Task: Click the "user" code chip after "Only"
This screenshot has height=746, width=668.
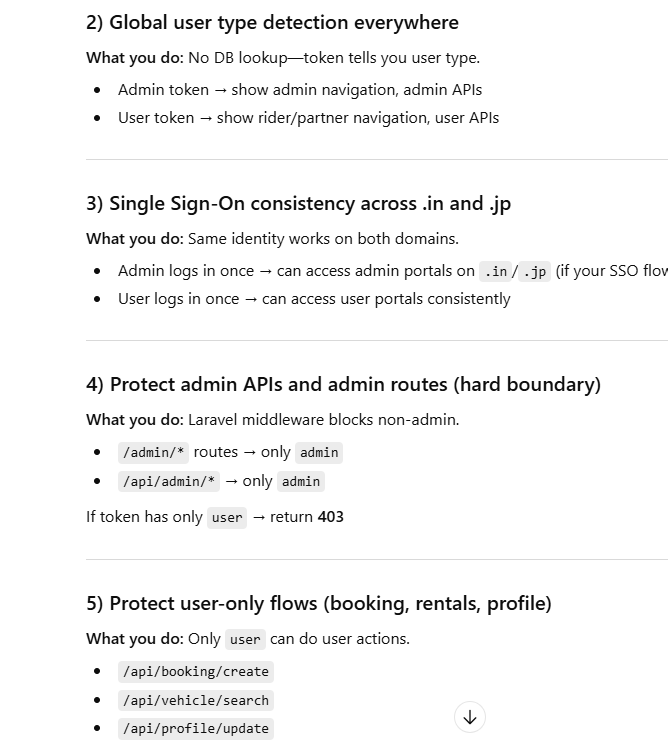Action: pyautogui.click(x=245, y=640)
